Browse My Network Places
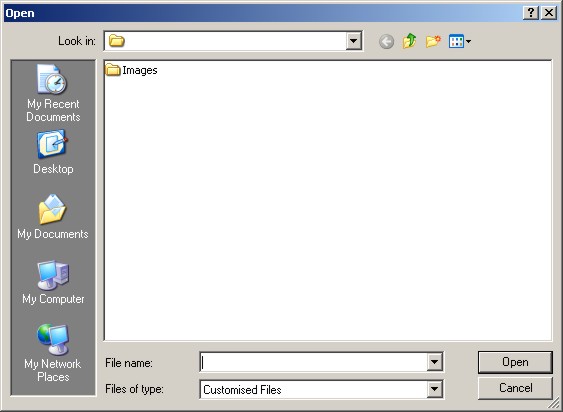Image resolution: width=563 pixels, height=412 pixels. click(x=53, y=353)
